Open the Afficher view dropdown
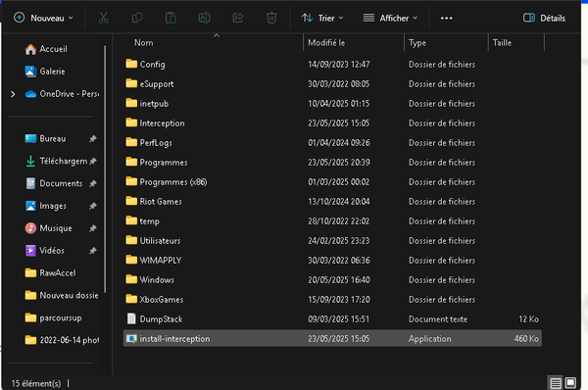Viewport: 588px width, 390px height. pos(390,18)
